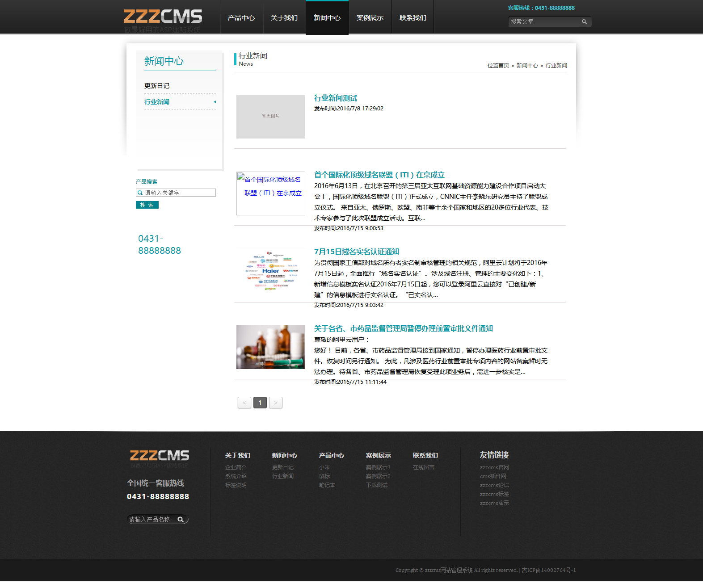Click footer 新闻中心 heading
The image size is (703, 588).
click(285, 456)
